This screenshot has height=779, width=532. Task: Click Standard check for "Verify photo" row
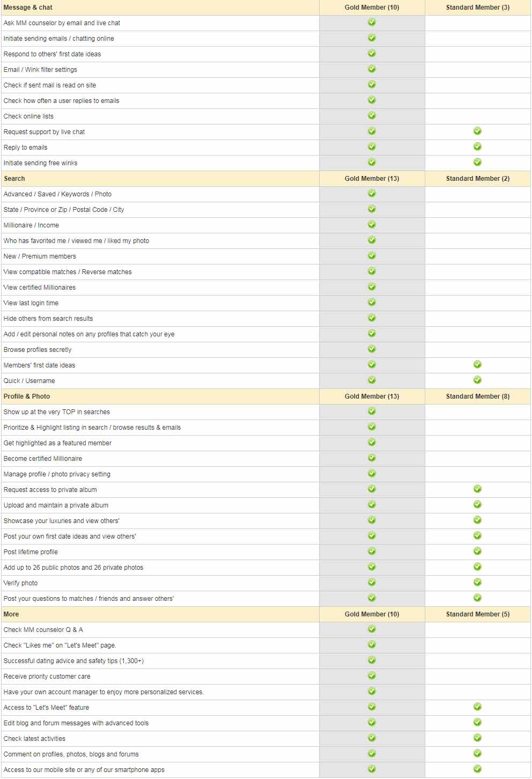[477, 583]
